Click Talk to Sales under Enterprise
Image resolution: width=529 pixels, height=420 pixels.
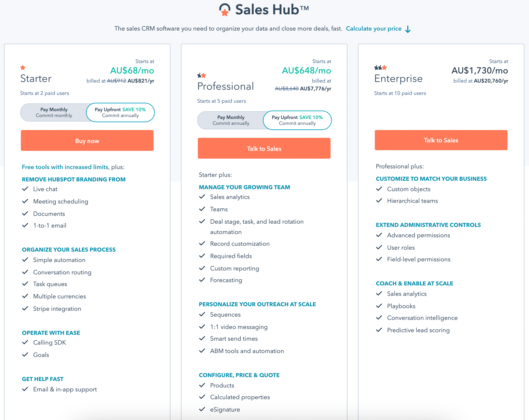tap(441, 140)
